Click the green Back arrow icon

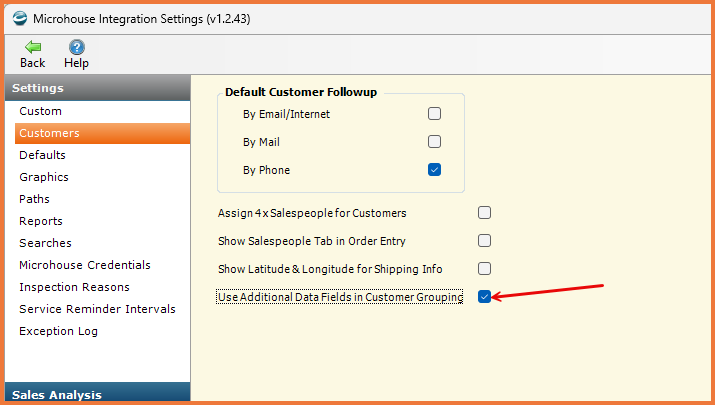coord(33,47)
